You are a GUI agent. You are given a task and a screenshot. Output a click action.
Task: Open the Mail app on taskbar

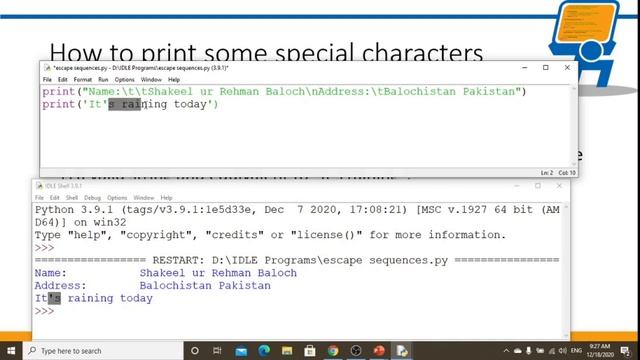click(x=241, y=351)
